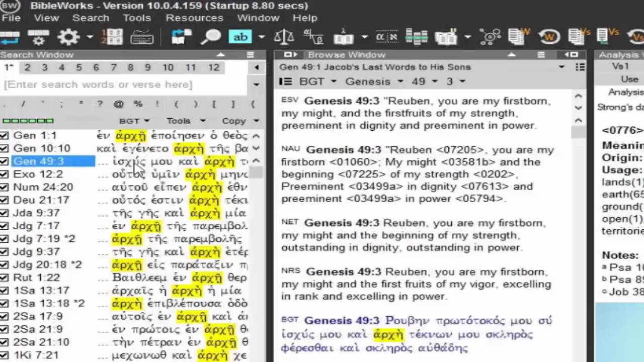The image size is (644, 362).
Task: Open Browse Window hamburger menu icon
Action: 541,55
